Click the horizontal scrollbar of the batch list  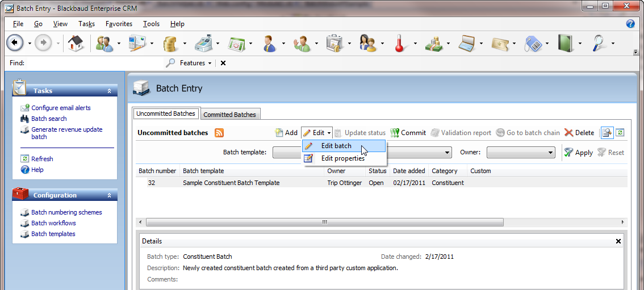coord(325,222)
